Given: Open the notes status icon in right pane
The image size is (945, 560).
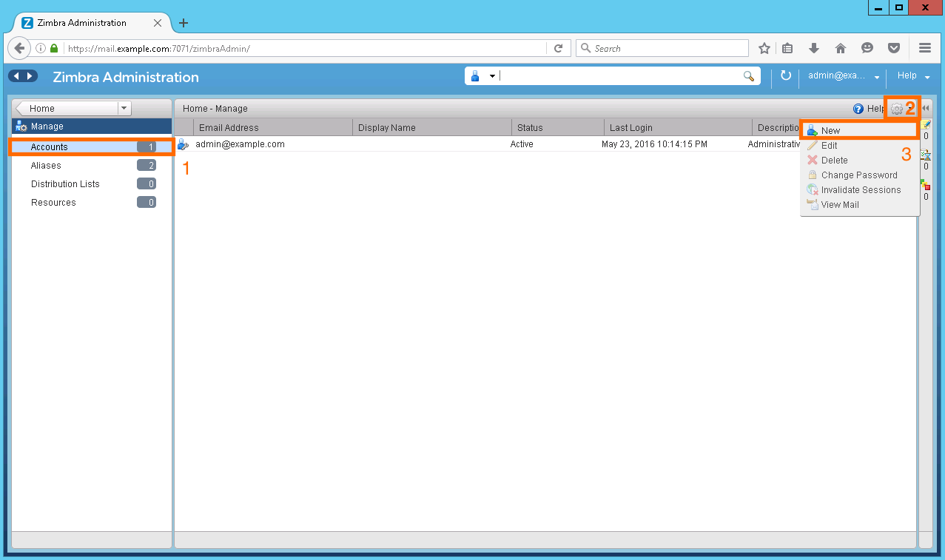Looking at the screenshot, I should 926,124.
